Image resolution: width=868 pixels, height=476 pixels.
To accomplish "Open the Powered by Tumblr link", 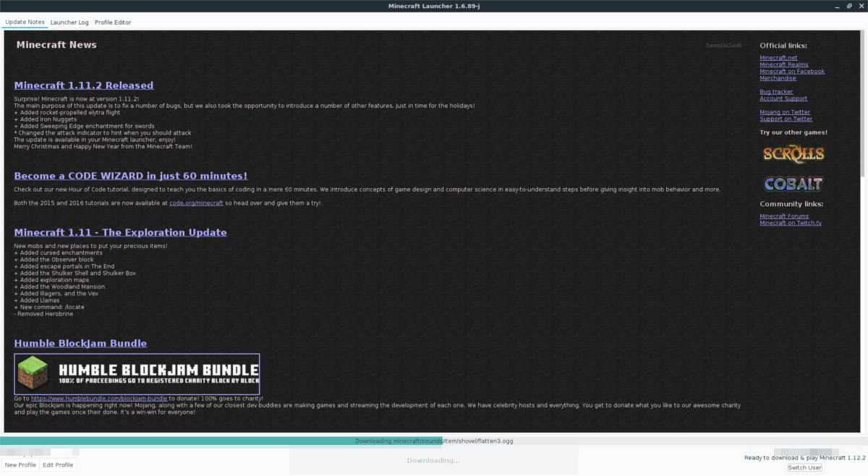I will [723, 44].
